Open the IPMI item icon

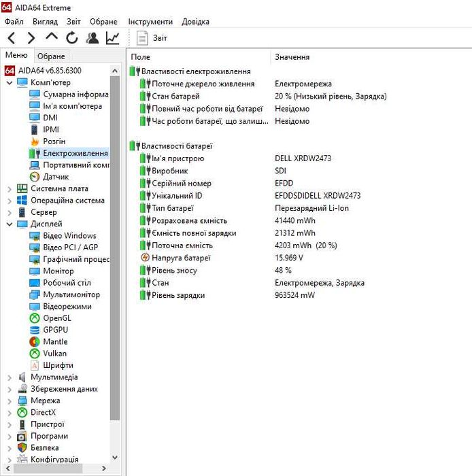coord(35,129)
